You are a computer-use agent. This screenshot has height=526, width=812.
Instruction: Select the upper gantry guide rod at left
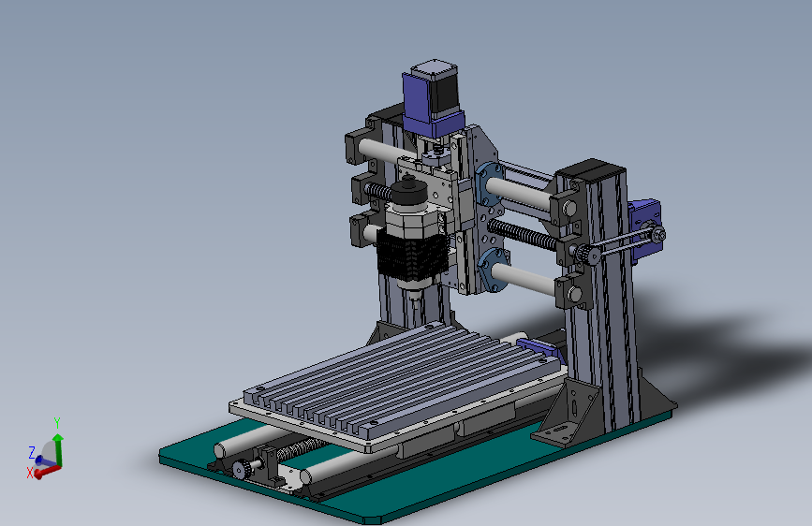tap(386, 152)
